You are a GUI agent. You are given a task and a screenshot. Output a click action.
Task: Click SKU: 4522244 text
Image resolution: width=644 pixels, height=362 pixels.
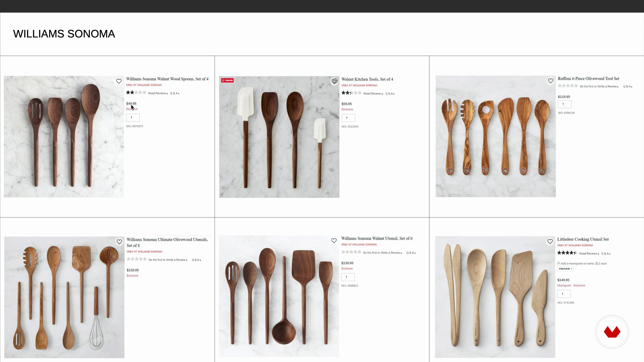click(x=350, y=126)
